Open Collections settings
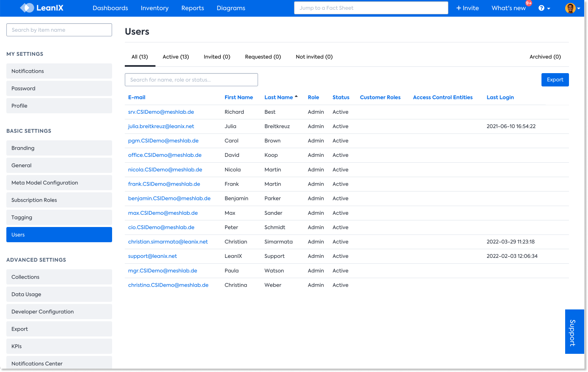The width and height of the screenshot is (588, 372). [x=59, y=277]
